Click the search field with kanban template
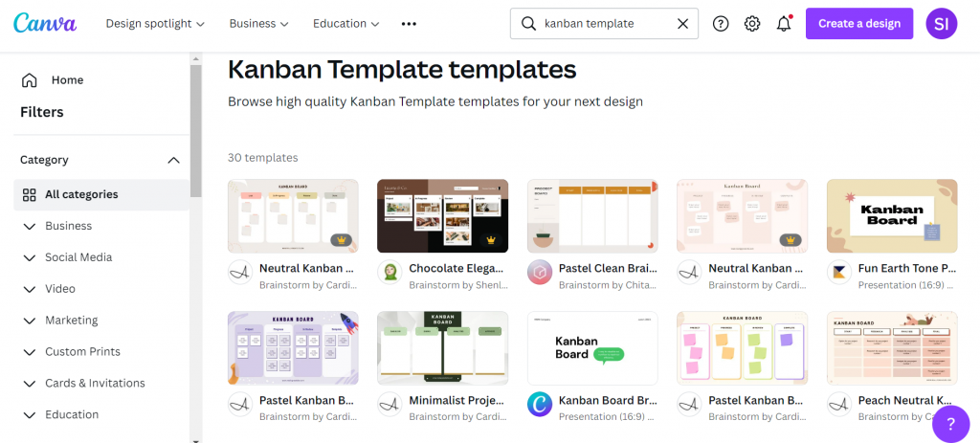This screenshot has width=980, height=443. pyautogui.click(x=603, y=24)
